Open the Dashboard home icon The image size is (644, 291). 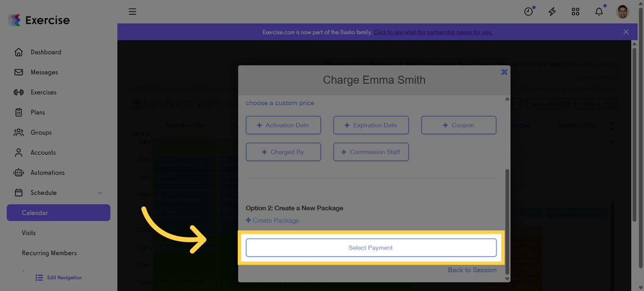click(x=18, y=52)
